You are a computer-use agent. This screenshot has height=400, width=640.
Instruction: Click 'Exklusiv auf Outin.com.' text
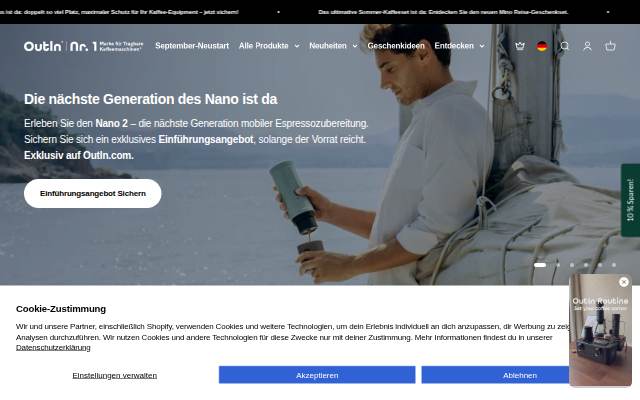coord(79,156)
